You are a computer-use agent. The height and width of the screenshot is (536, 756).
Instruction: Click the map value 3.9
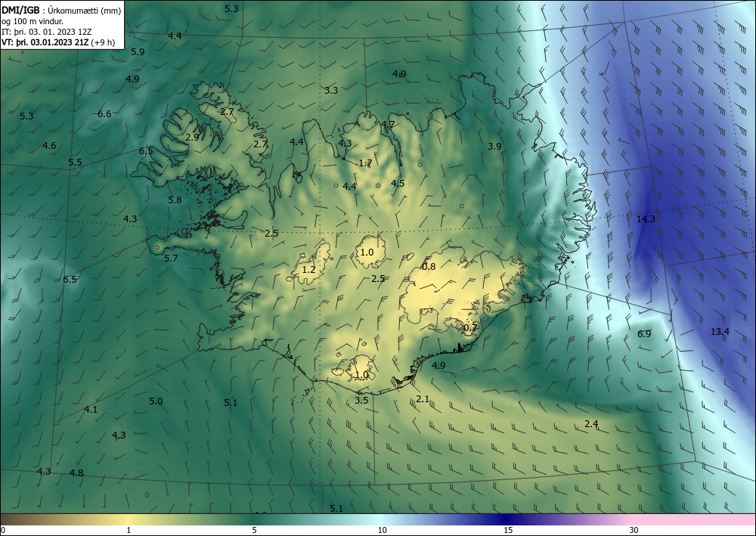[x=494, y=146]
